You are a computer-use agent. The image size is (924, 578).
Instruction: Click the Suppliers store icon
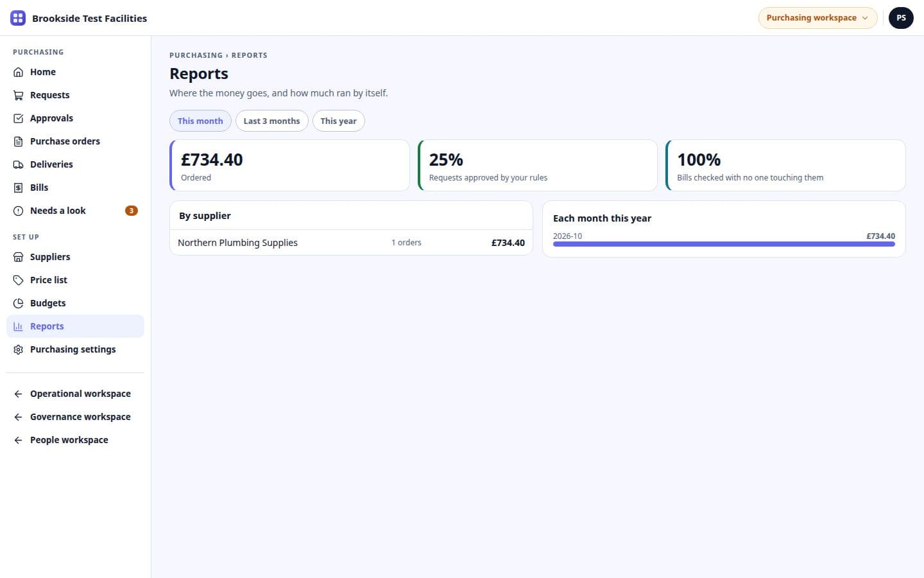pos(18,257)
